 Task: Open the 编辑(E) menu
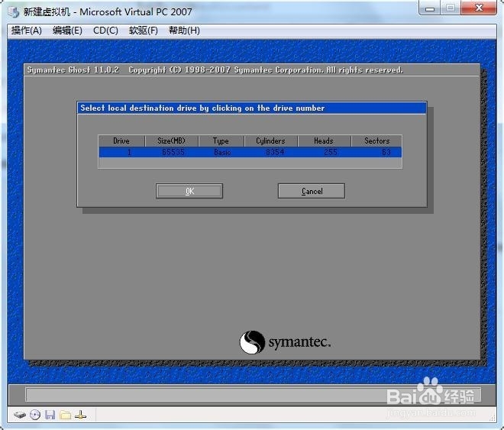pos(67,31)
